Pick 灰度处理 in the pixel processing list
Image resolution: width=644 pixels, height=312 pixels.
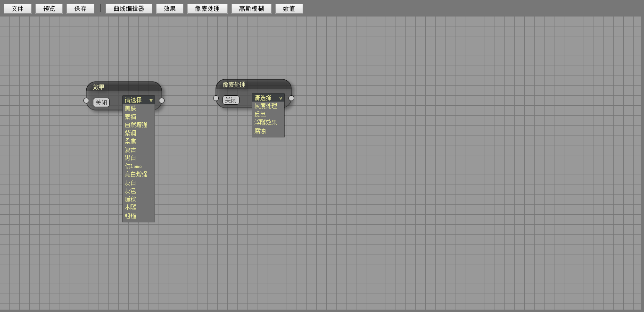(266, 106)
